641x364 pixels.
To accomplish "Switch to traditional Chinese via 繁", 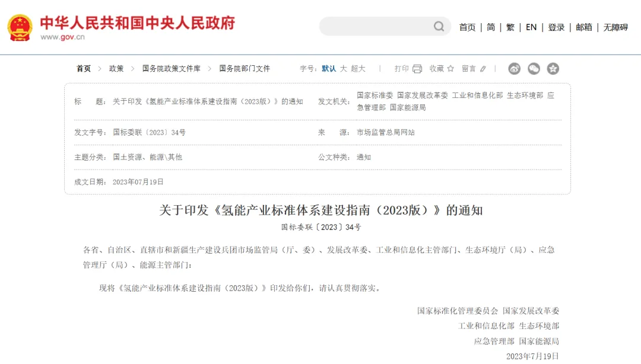I will (510, 27).
